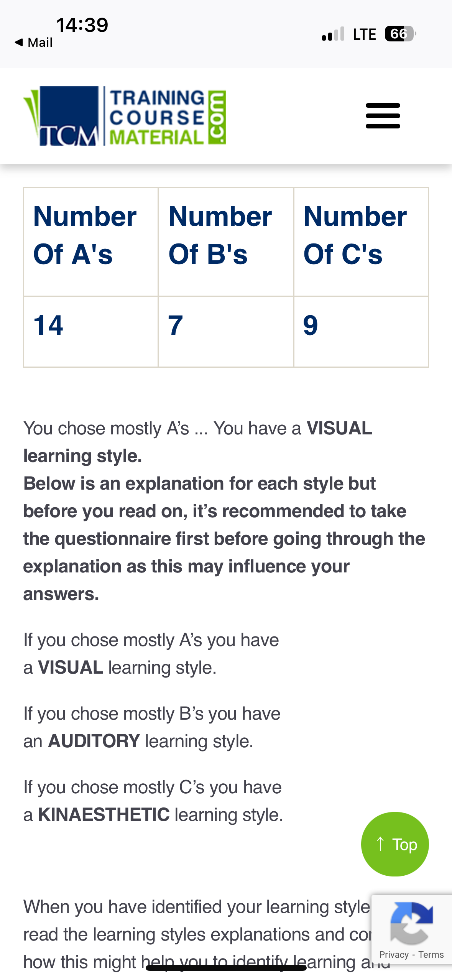The height and width of the screenshot is (980, 452).
Task: Open the reCAPTCHA Privacy link
Action: tap(394, 955)
